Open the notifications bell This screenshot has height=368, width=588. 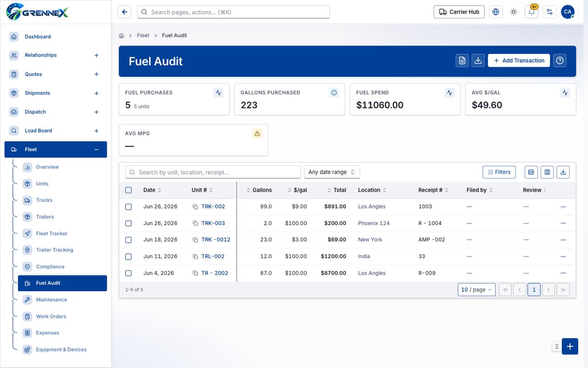(531, 12)
